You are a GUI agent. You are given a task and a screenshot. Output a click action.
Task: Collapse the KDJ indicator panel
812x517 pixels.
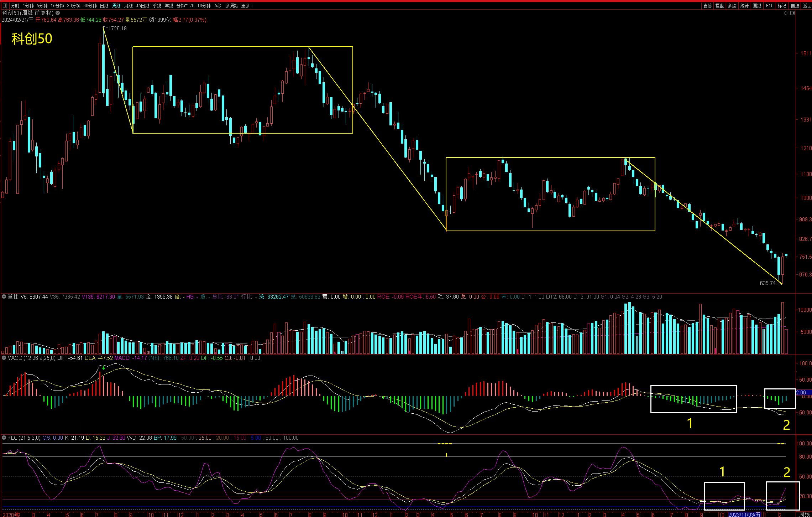(4, 438)
